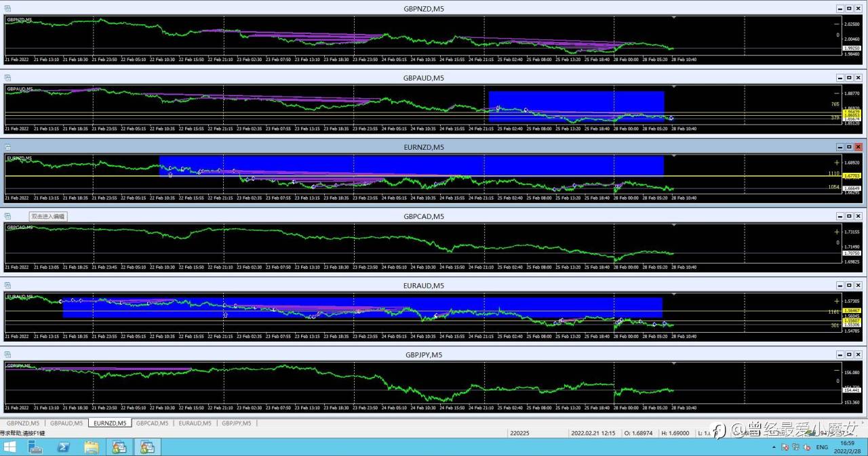
Task: Click the GBPJPY,M5 chart window title icon
Action: tap(7, 354)
